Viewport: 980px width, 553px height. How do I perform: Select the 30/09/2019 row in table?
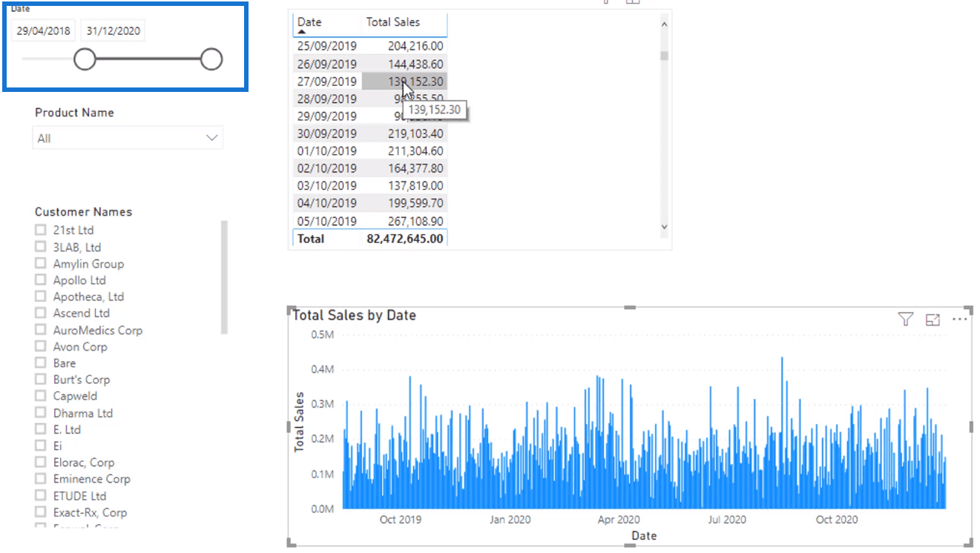click(x=326, y=134)
